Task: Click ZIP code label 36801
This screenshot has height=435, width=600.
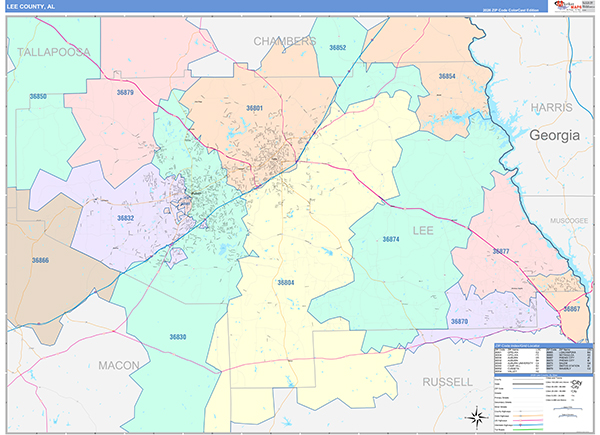Action: click(x=254, y=108)
